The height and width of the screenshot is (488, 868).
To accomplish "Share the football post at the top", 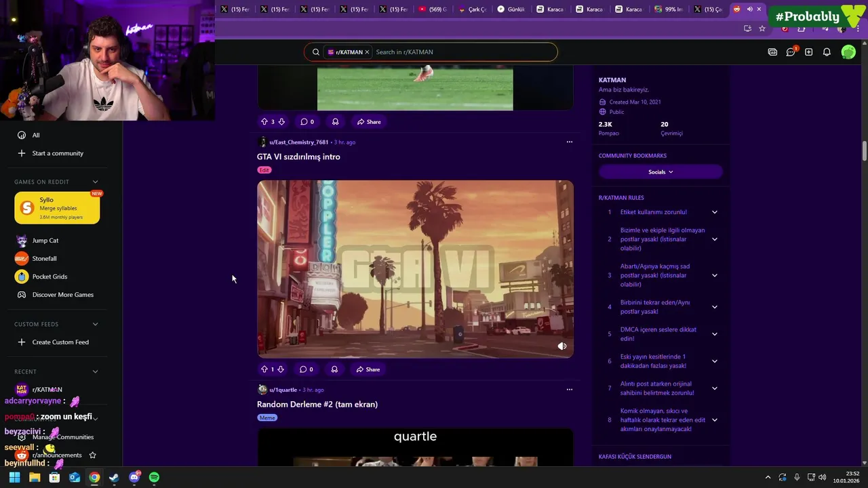I will point(369,122).
